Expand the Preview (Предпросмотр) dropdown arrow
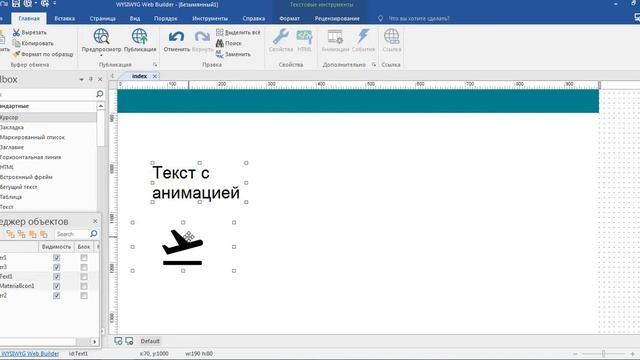640x360 pixels. click(x=101, y=56)
